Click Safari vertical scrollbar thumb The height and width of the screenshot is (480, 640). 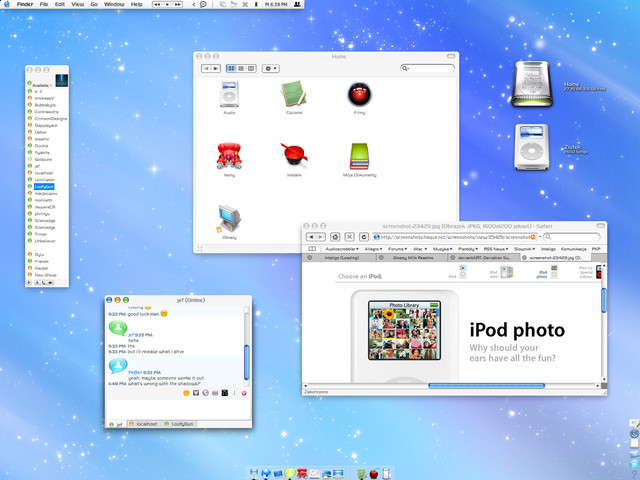click(604, 300)
